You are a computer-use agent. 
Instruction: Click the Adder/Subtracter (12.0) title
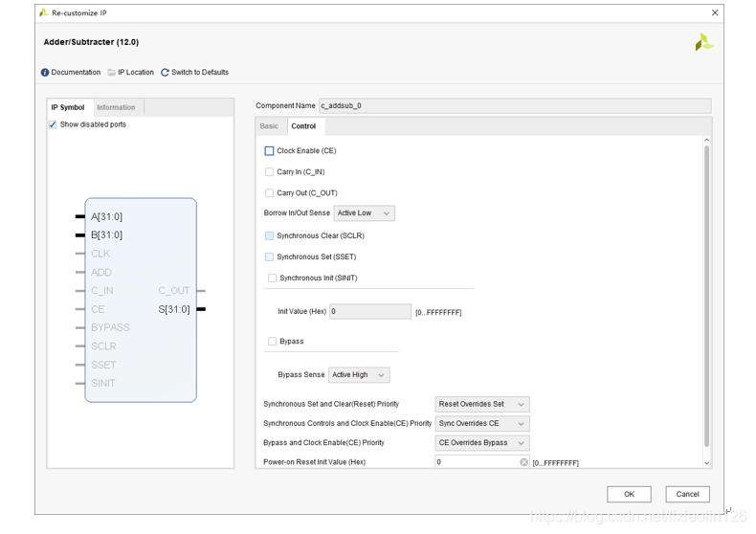pyautogui.click(x=91, y=42)
